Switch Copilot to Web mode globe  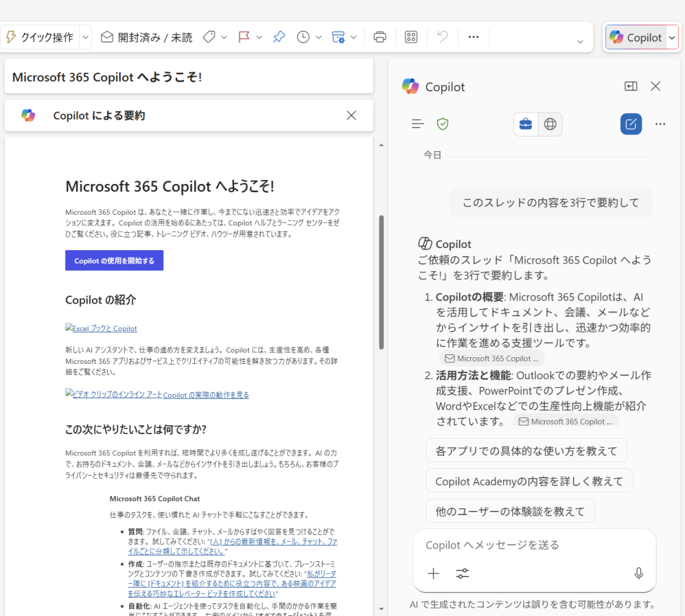(550, 124)
